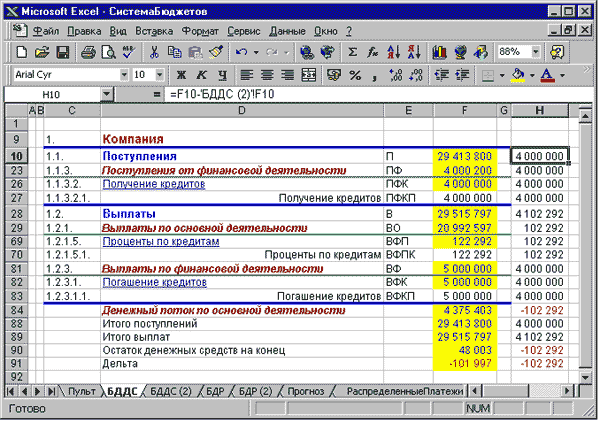Open the undo history dropdown arrow
Image resolution: width=600 pixels, height=423 pixels.
click(256, 52)
